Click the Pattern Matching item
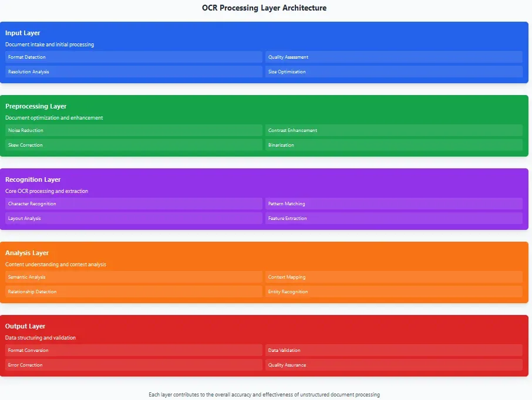532x400 pixels. (x=394, y=204)
